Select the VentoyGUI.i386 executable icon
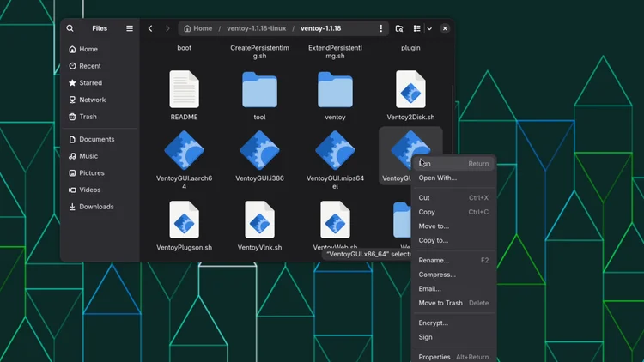Screen dimensions: 644x362 [259, 150]
